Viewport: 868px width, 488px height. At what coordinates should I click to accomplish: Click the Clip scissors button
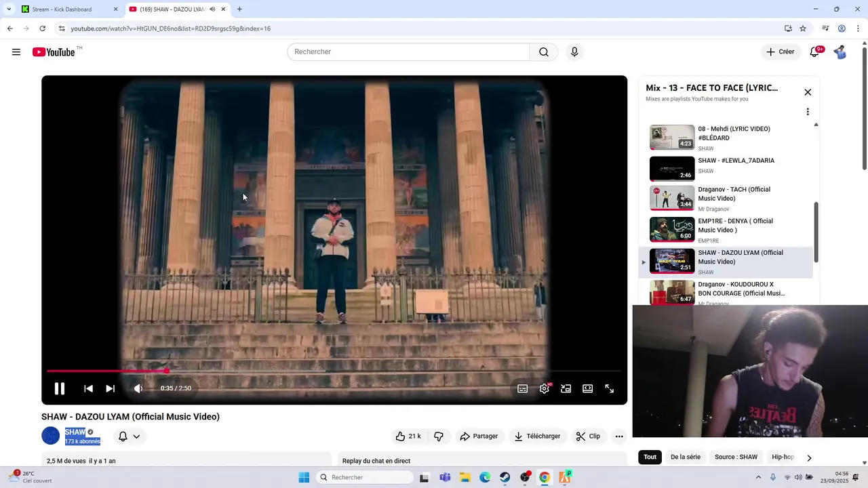click(588, 436)
